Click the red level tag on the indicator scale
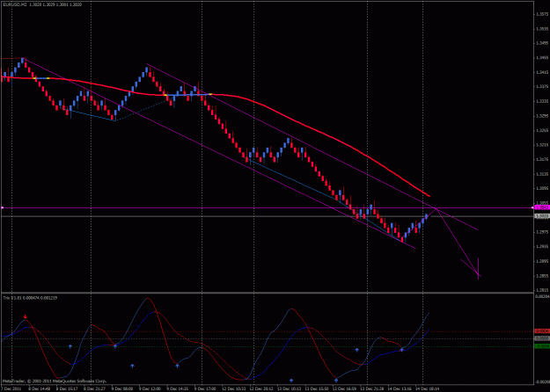The width and height of the screenshot is (550, 392). (541, 331)
